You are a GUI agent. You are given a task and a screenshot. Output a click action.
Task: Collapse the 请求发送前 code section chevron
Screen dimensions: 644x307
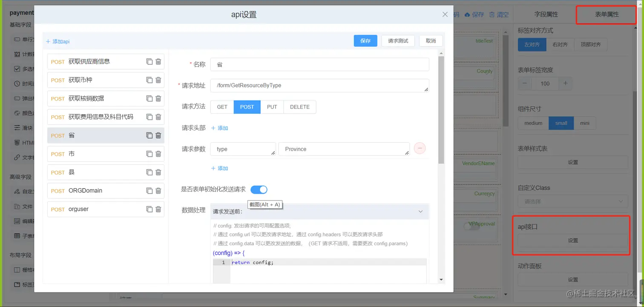tap(421, 212)
